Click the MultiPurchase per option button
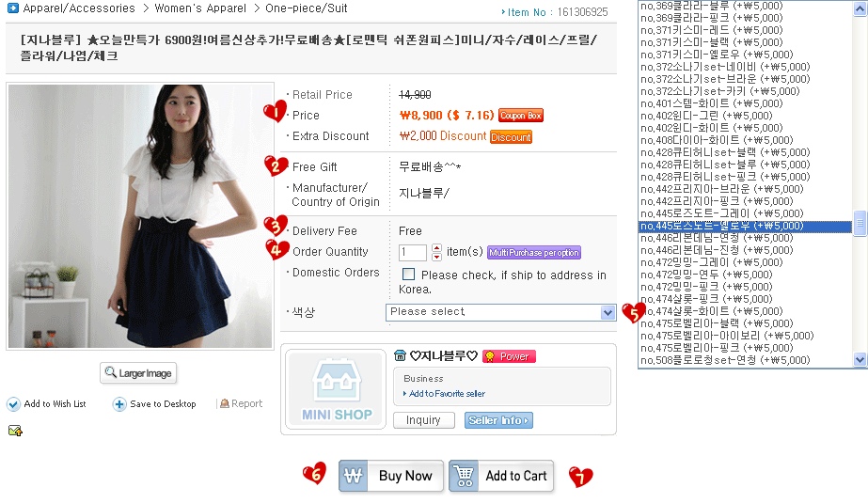This screenshot has width=868, height=503. (x=534, y=252)
